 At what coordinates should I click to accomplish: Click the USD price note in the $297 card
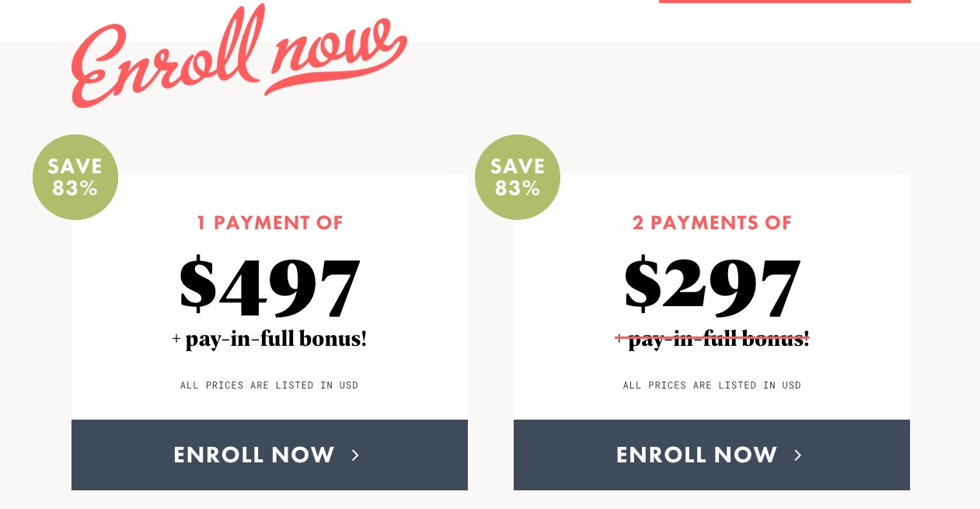[712, 385]
